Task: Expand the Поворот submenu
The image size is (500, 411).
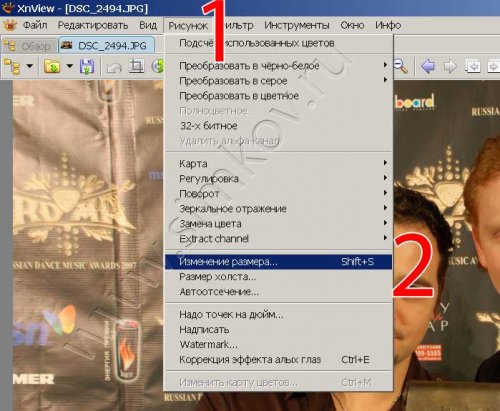Action: point(278,194)
